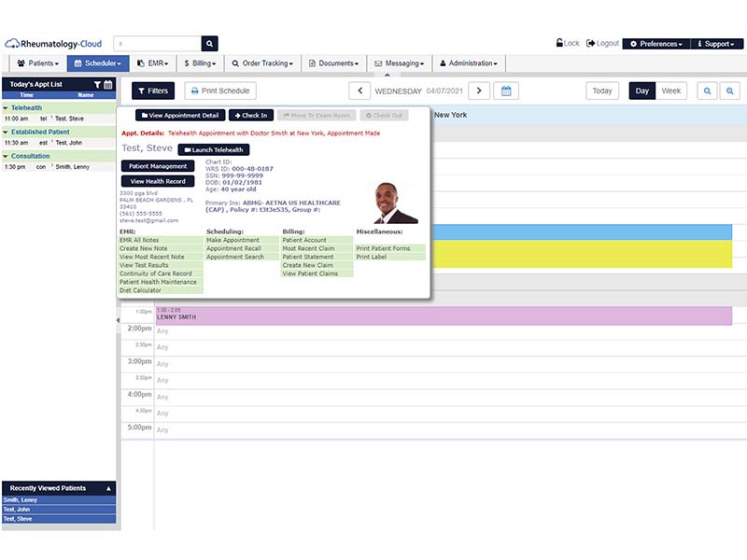Click the filter funnel icon in Today's Appt List
The width and height of the screenshot is (747, 560).
(97, 84)
